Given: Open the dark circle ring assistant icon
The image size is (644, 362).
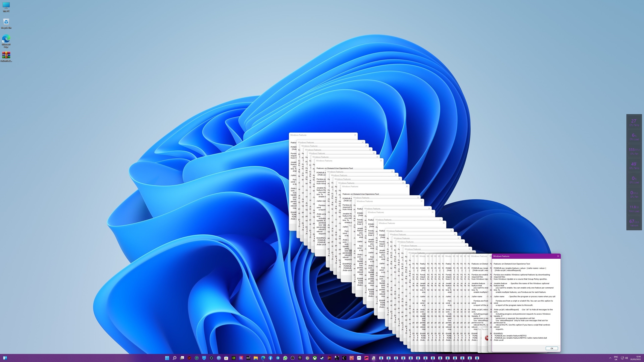Looking at the screenshot, I should [x=211, y=358].
